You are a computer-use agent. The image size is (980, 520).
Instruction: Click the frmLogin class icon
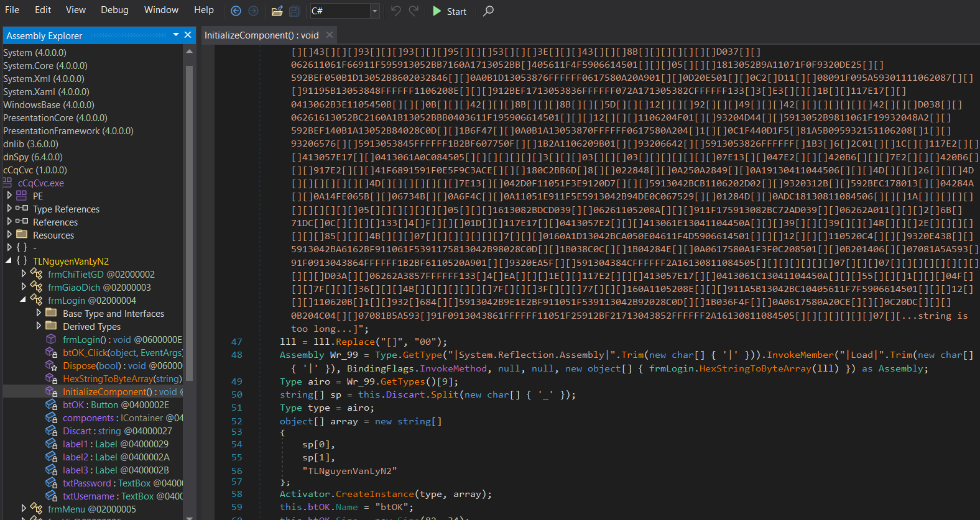coord(37,300)
